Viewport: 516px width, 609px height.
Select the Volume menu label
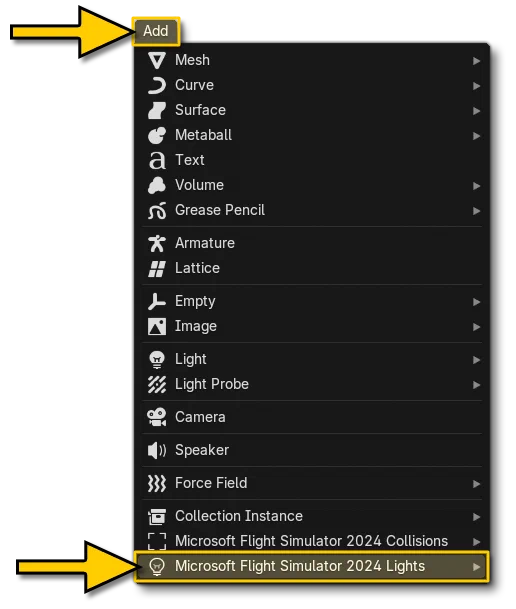coord(199,185)
